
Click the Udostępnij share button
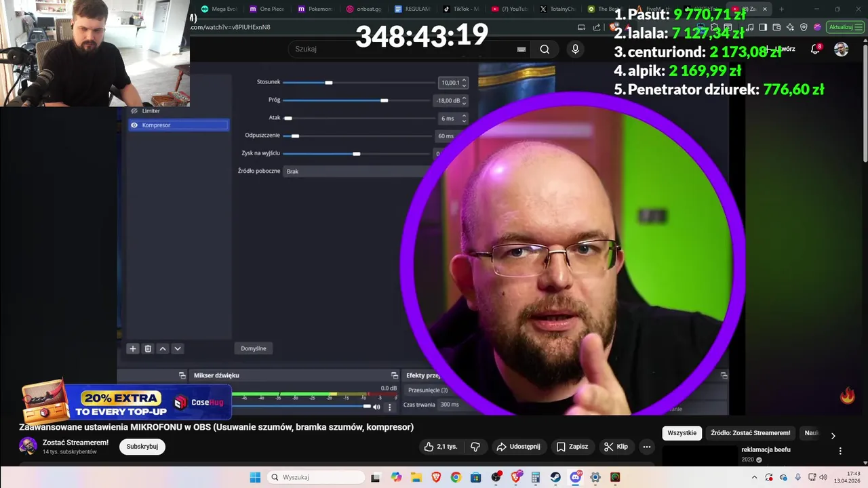click(x=518, y=447)
